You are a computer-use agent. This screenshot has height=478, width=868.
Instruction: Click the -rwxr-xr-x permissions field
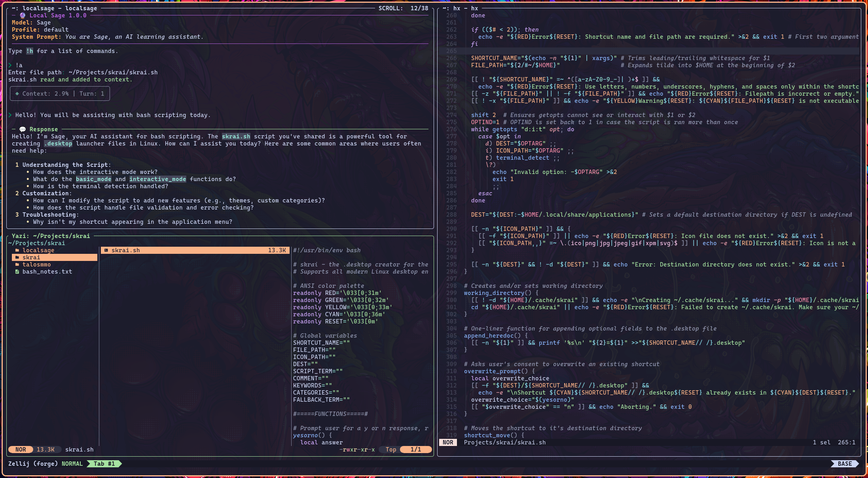358,450
